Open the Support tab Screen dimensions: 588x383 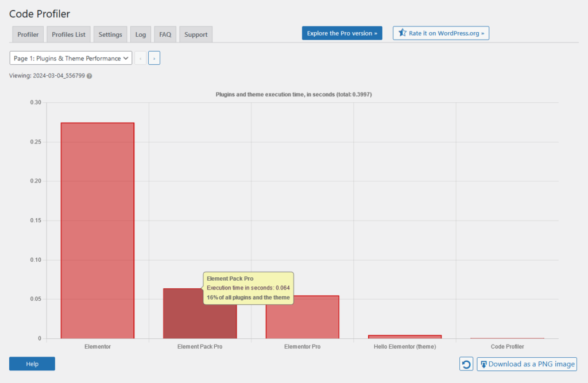tap(196, 34)
